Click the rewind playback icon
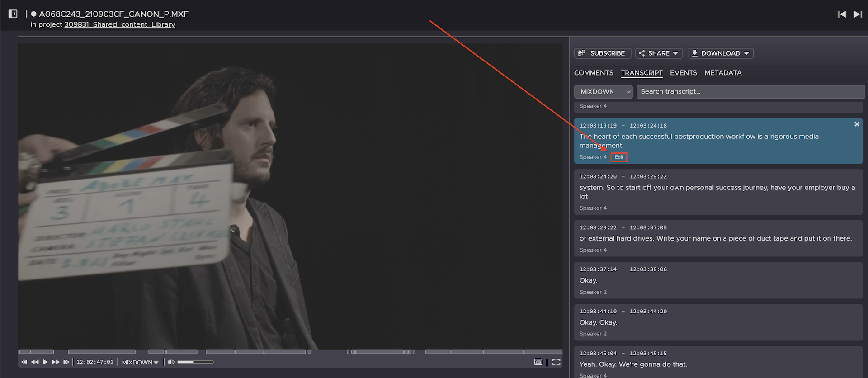868x378 pixels. [x=35, y=362]
